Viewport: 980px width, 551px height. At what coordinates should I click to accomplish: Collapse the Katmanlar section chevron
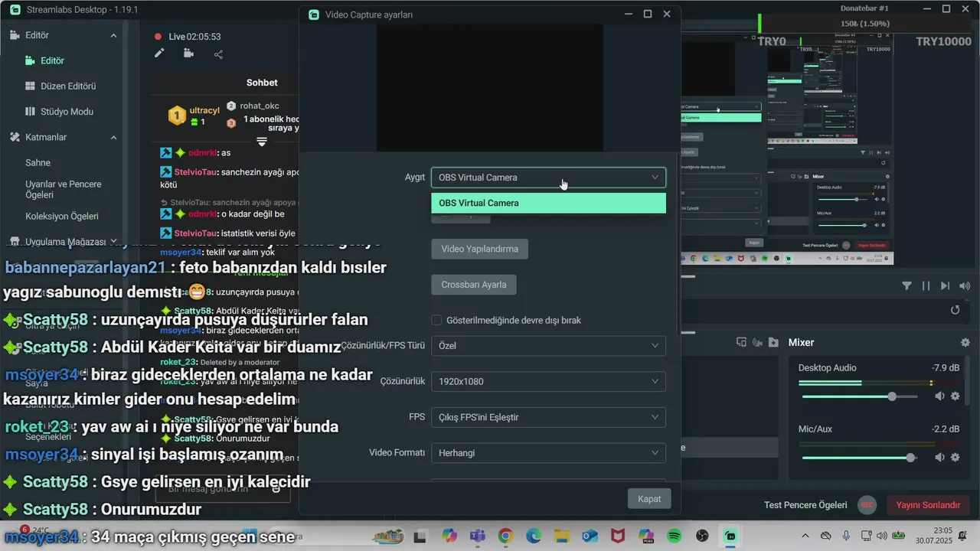[x=113, y=137]
